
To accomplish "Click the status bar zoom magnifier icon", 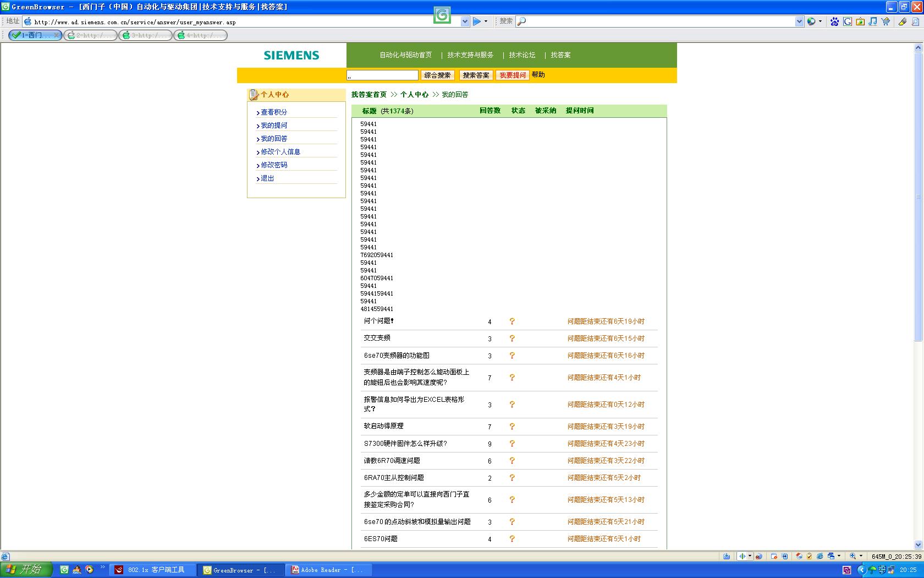I will pos(853,556).
